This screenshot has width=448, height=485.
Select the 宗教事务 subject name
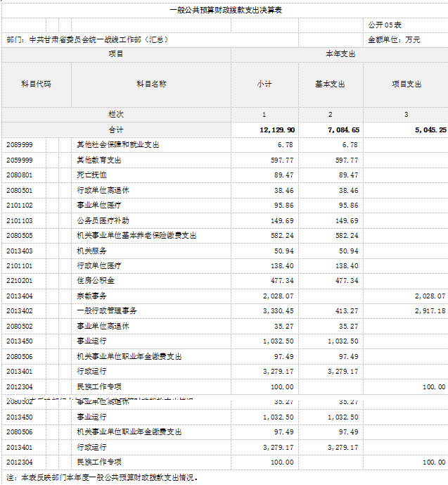click(91, 296)
